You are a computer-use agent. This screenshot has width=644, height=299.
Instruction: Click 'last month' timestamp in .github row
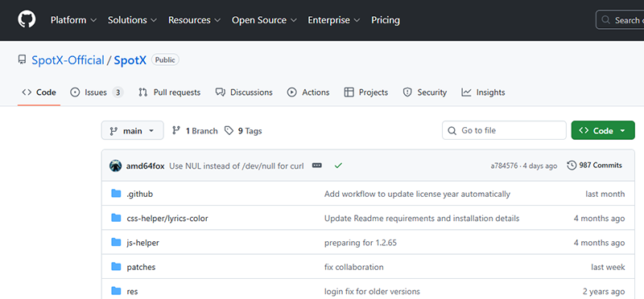[605, 194]
